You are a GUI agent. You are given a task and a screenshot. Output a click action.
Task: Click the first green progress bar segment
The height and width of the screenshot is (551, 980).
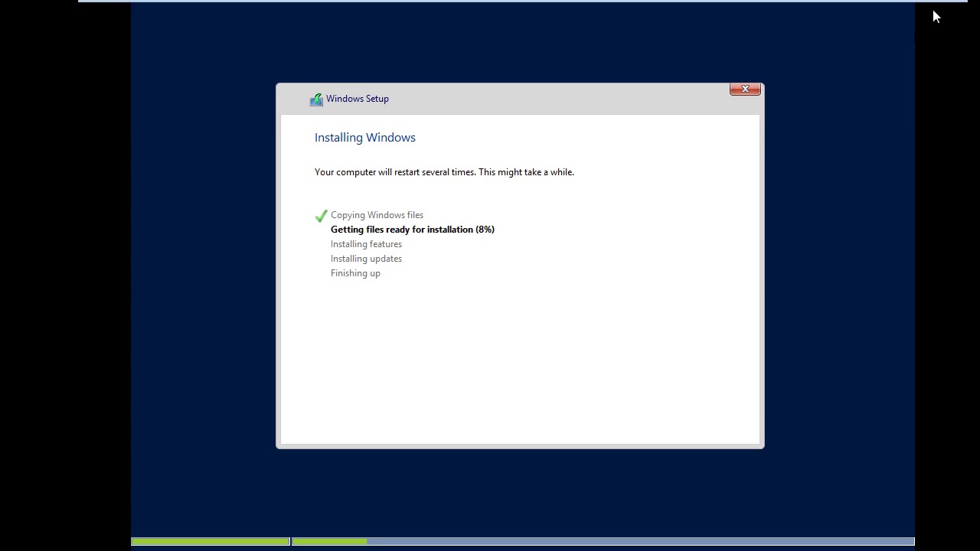coord(210,542)
